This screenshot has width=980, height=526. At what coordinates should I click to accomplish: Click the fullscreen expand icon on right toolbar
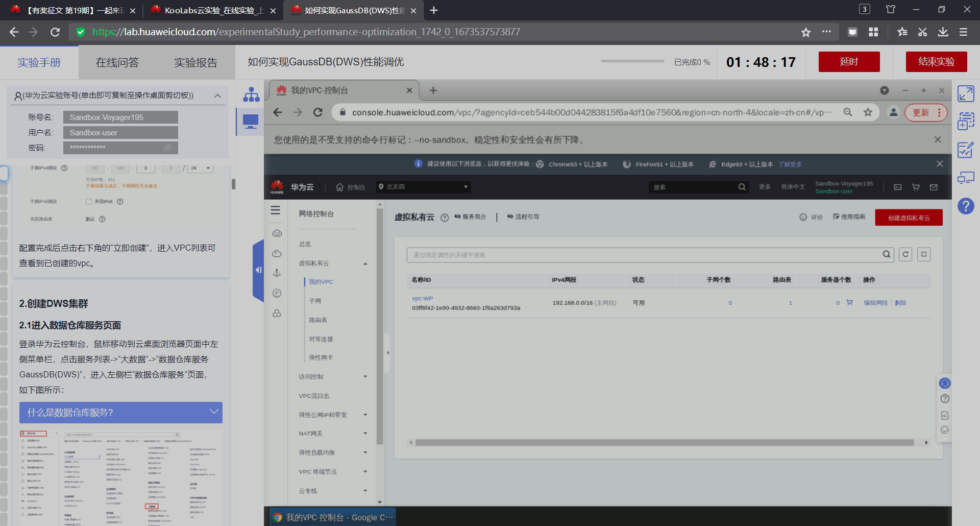(966, 94)
